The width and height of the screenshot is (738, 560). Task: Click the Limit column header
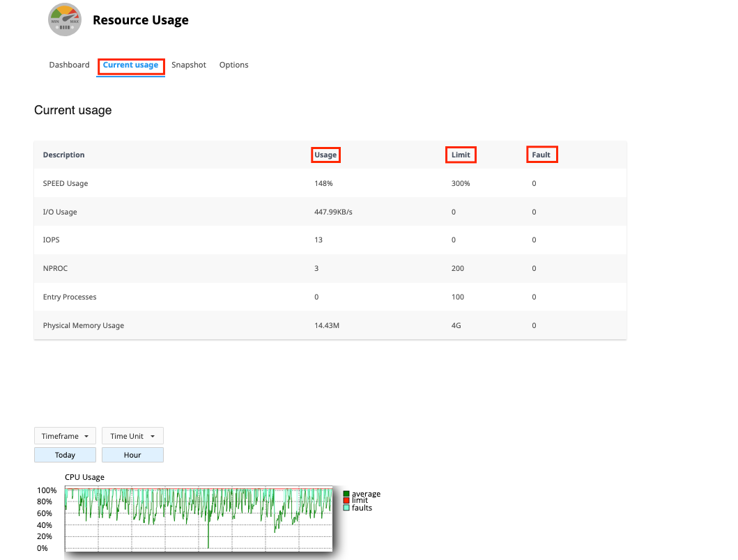tap(461, 155)
